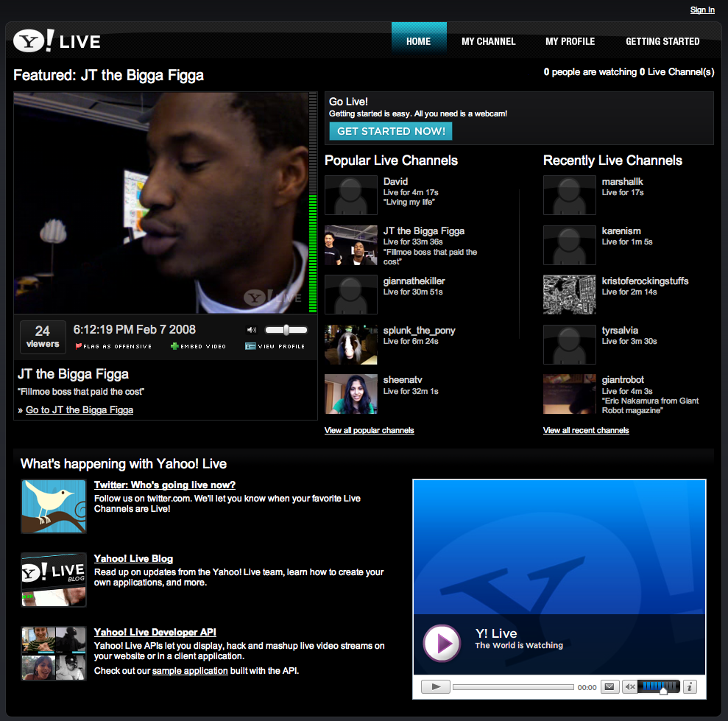Viewport: 728px width, 721px height.
Task: Open giantrobot channel thumbnail
Action: click(x=569, y=394)
